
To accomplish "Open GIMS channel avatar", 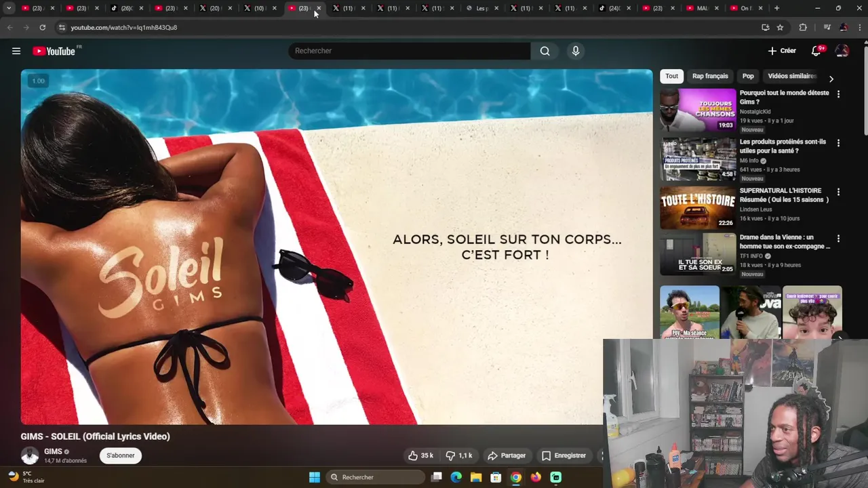I will tap(30, 455).
